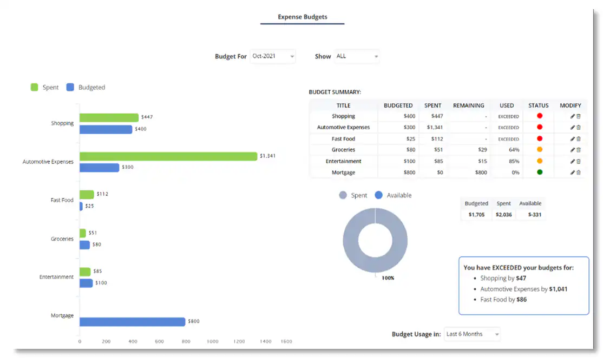603x364 pixels.
Task: Click the edit pencil for Automotive Expenses
Action: [x=573, y=128]
